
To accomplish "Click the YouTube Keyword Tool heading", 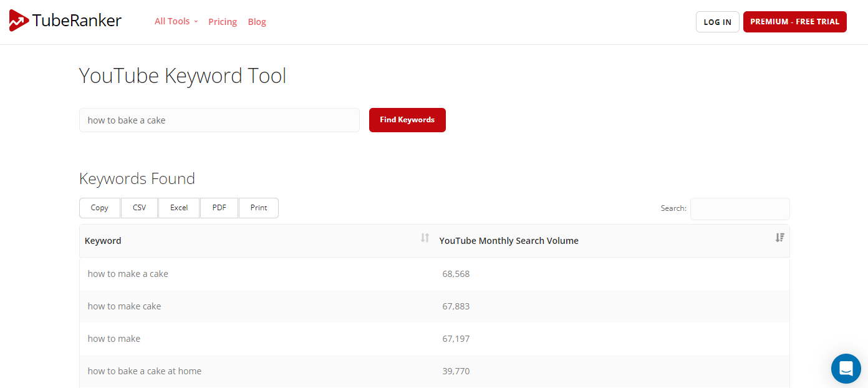I will pyautogui.click(x=183, y=76).
